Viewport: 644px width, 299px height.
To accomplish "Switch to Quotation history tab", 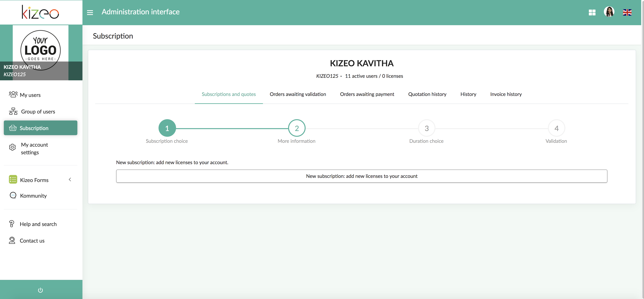I will click(427, 94).
